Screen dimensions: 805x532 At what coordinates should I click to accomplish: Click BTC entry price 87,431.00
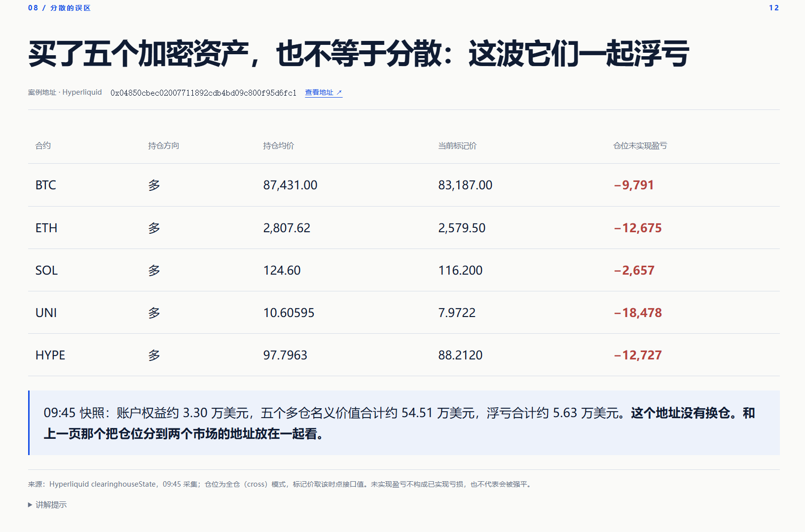point(290,185)
